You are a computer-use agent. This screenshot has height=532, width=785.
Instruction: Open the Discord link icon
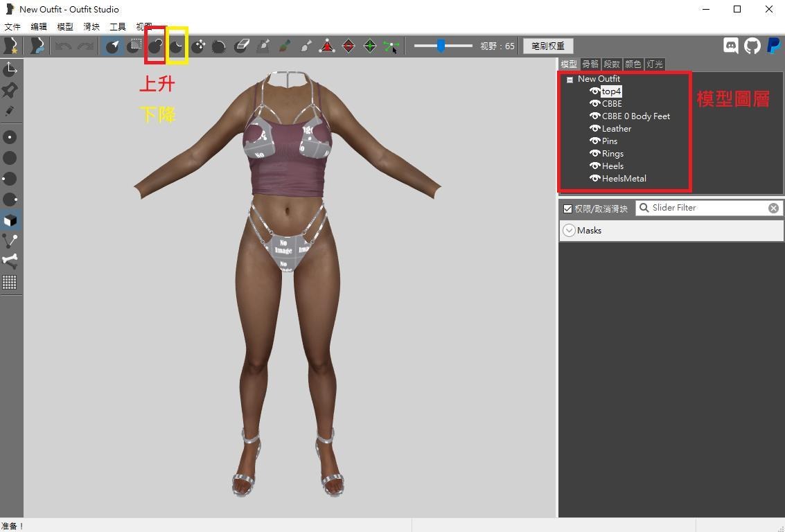730,46
